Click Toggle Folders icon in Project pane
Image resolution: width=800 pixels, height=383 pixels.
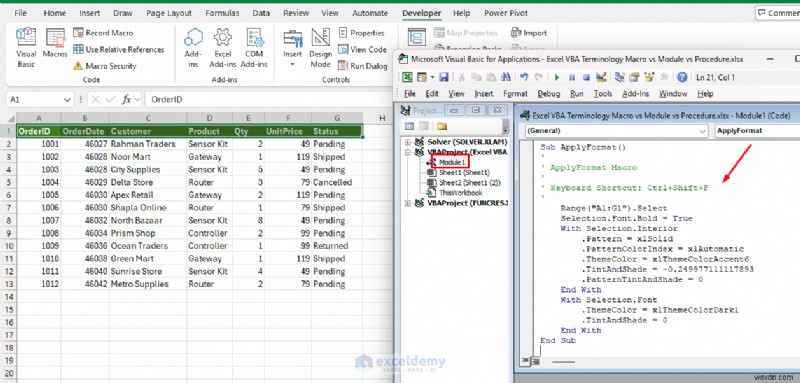(442, 126)
